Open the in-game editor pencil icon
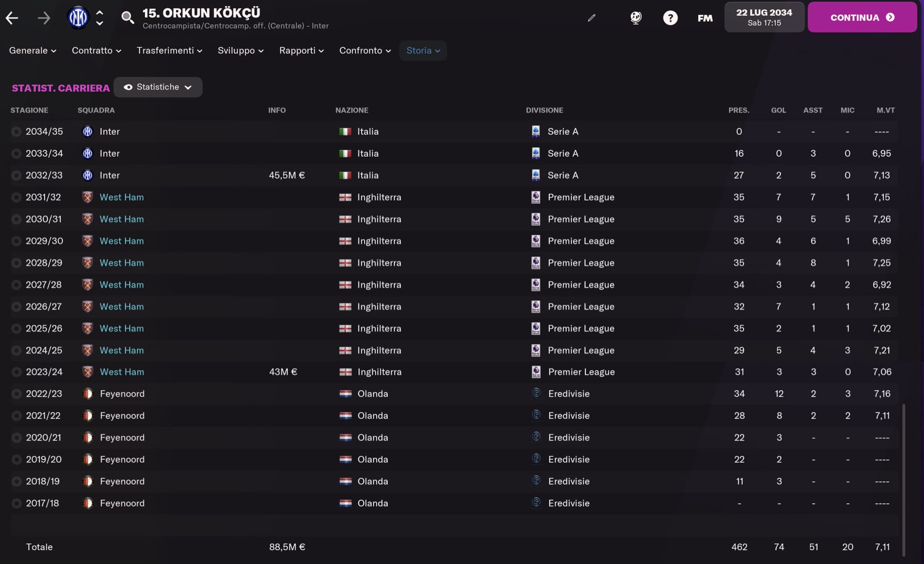Screen dimensions: 924x564 click(x=591, y=17)
